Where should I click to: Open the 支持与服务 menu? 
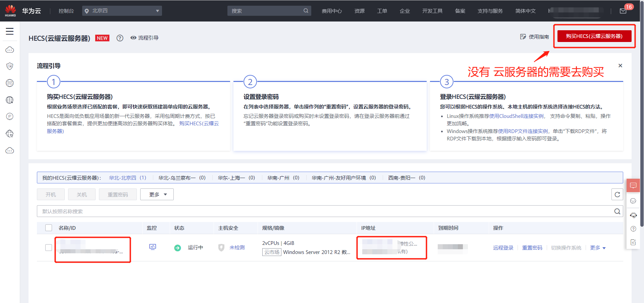coord(490,11)
